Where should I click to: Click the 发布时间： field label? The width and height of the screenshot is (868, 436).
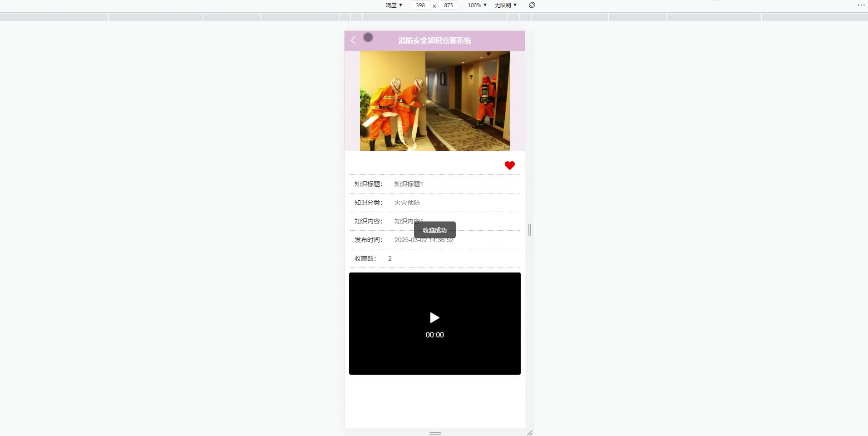[369, 240]
